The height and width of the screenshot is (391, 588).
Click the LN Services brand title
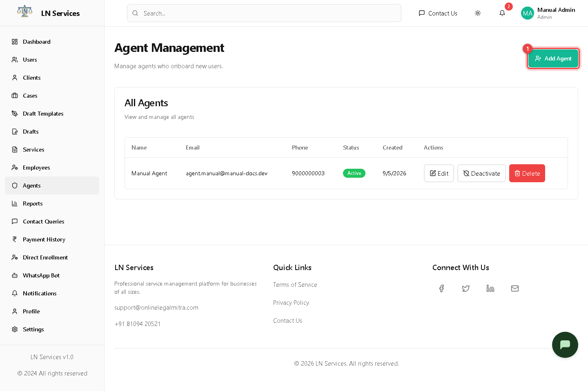pos(60,13)
